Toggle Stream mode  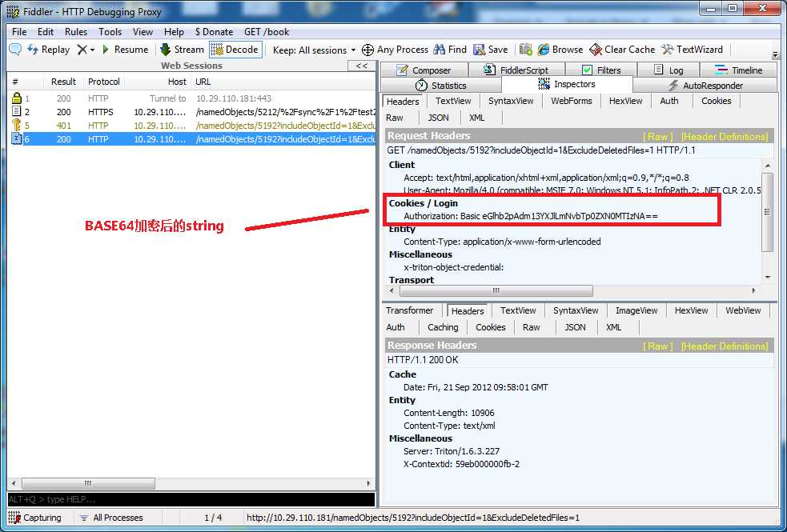point(182,49)
